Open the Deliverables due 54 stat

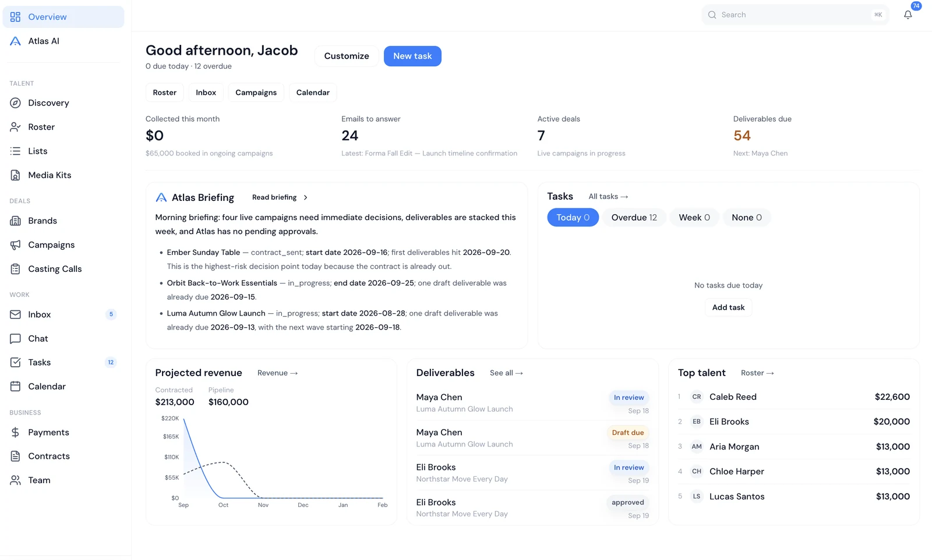826,136
